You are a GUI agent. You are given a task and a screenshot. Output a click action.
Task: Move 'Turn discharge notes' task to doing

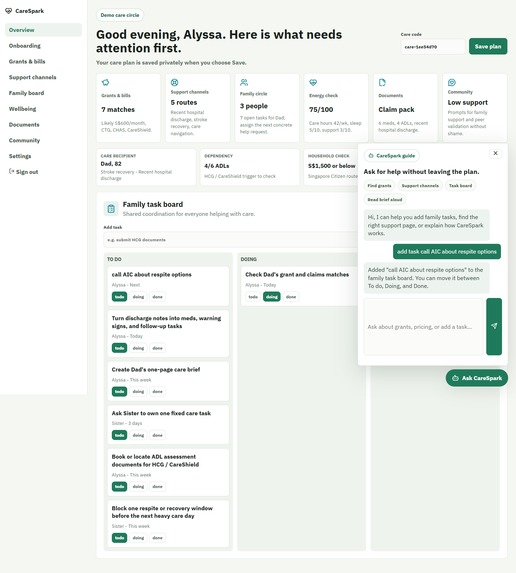(x=138, y=348)
